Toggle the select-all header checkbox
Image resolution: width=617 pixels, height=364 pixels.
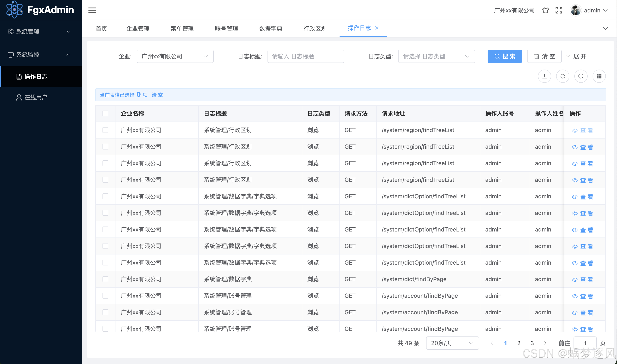pos(105,113)
